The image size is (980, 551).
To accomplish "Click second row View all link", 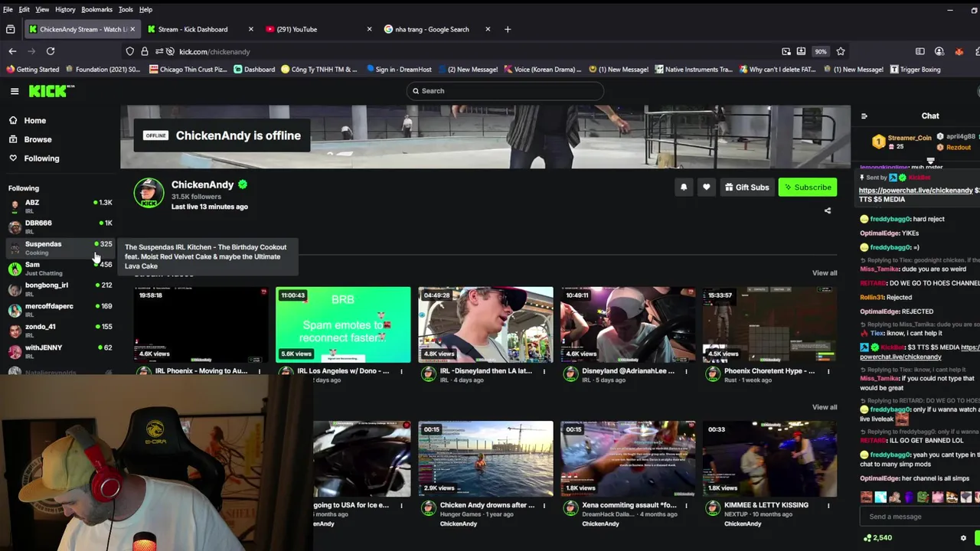I will (x=825, y=407).
